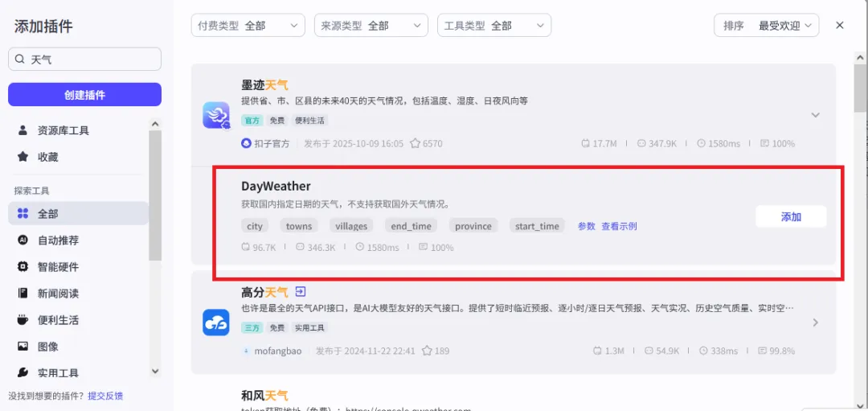Click main list scroll up arrow
The width and height of the screenshot is (868, 411).
tap(860, 58)
